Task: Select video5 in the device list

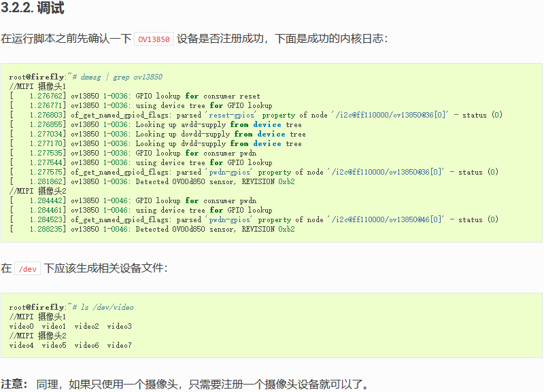Action: coord(54,346)
